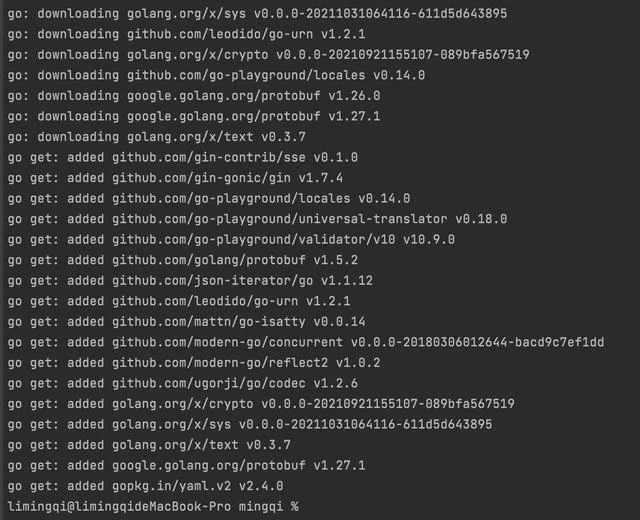Click the downloading golang.org/x/sys line
This screenshot has width=640, height=520.
coord(257,13)
